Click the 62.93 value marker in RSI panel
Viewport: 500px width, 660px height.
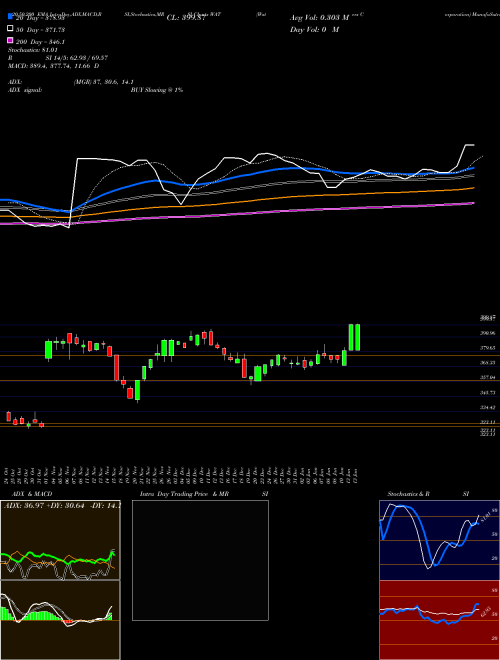coord(484,611)
